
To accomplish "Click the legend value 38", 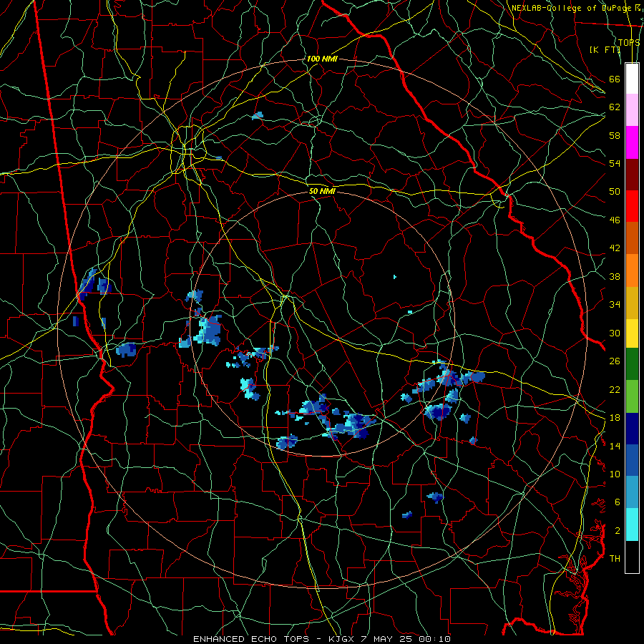I will (x=615, y=276).
